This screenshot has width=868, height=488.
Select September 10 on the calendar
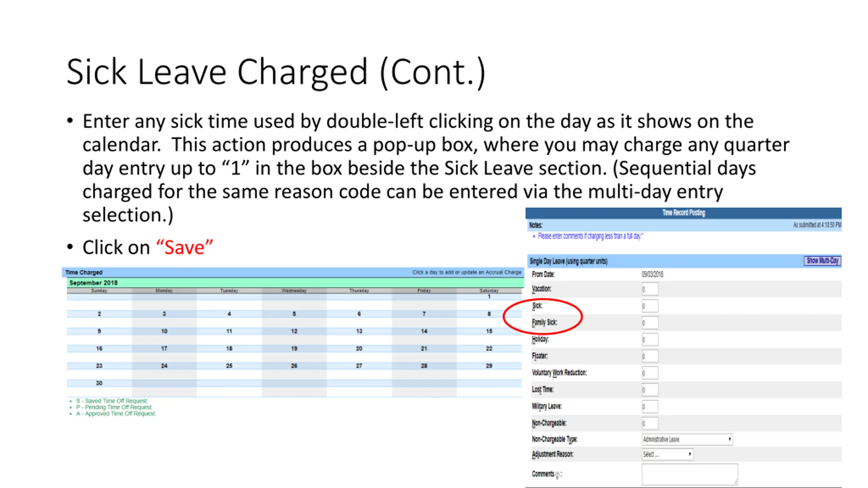[164, 331]
